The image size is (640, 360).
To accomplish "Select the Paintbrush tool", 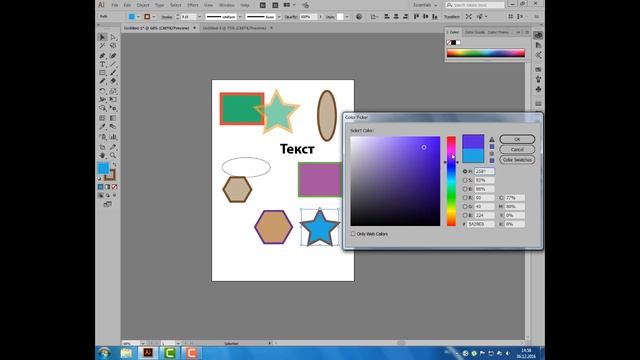I will click(x=113, y=73).
